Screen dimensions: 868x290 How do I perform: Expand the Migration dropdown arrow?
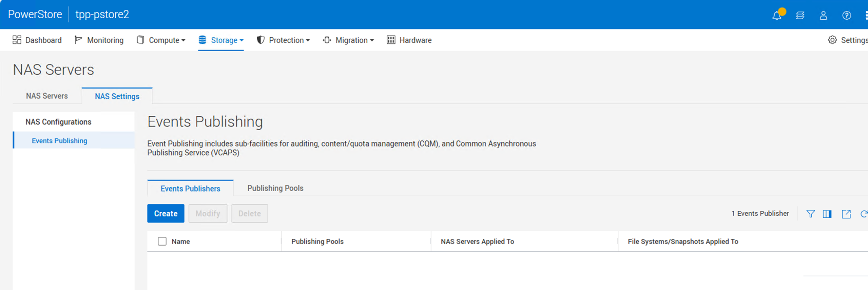click(x=372, y=40)
